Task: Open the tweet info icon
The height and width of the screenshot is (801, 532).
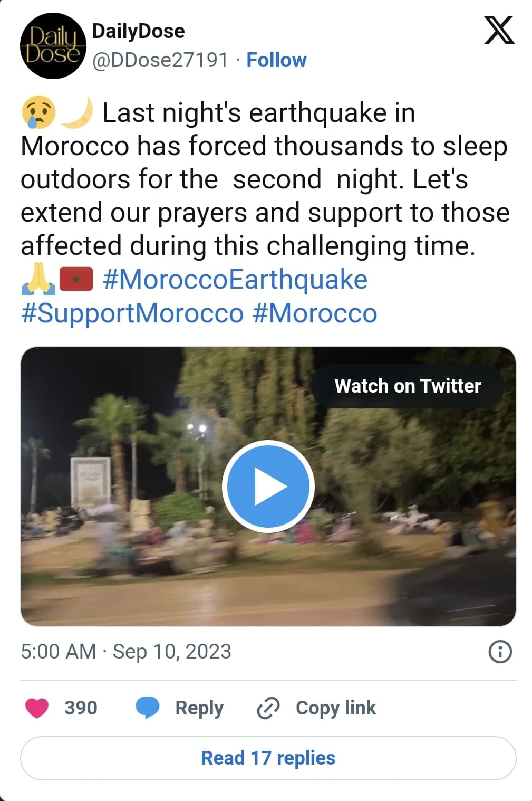Action: pyautogui.click(x=500, y=652)
